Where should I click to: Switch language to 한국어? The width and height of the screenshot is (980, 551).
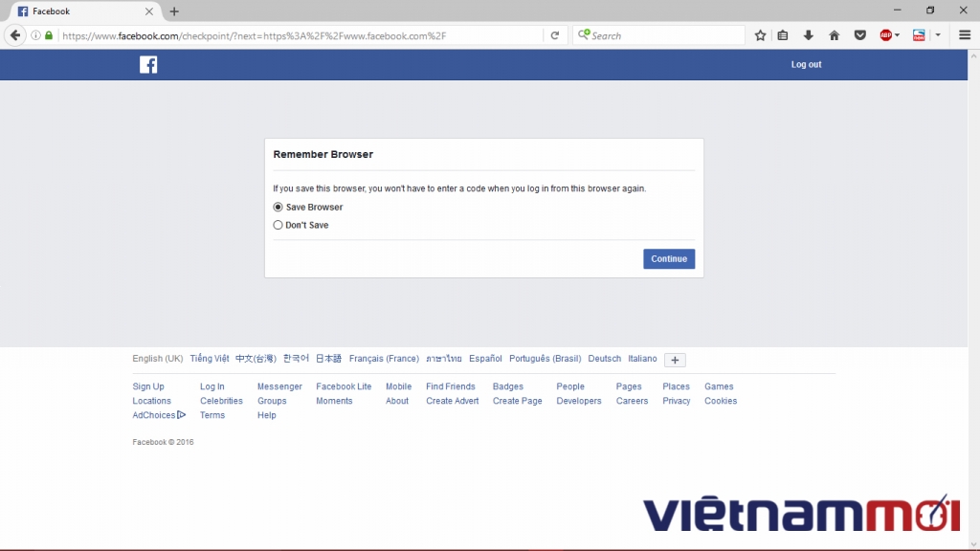click(297, 359)
